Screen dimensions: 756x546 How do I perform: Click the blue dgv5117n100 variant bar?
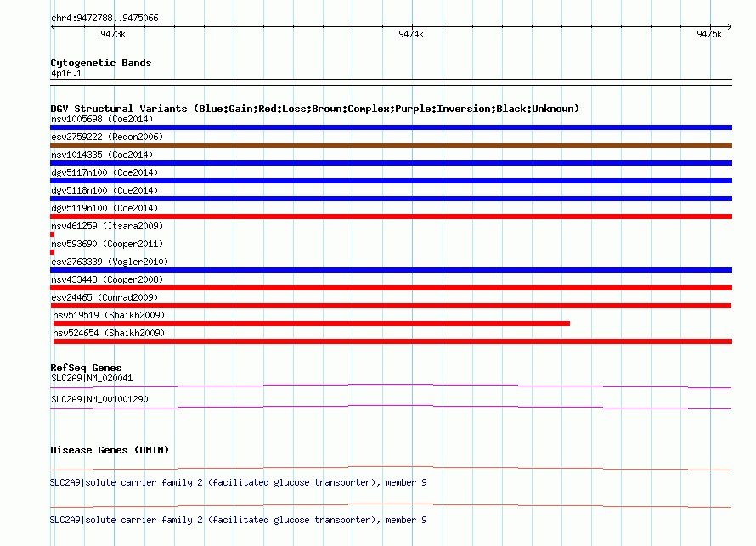point(391,181)
